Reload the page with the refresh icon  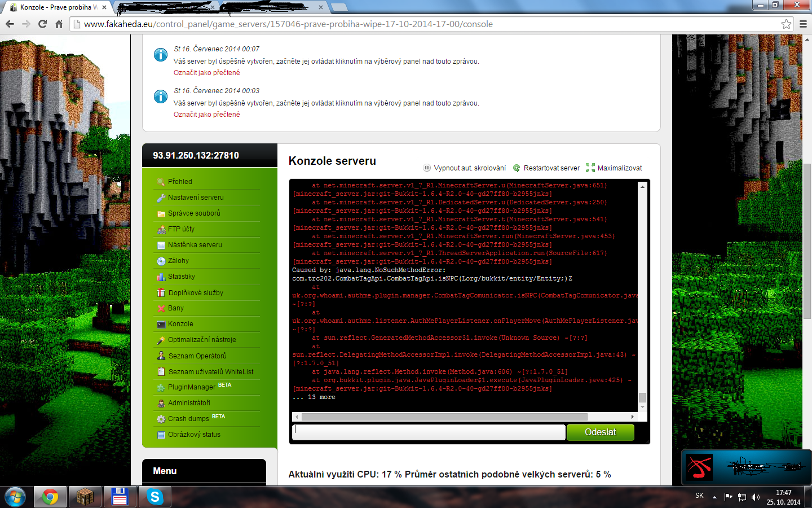(42, 24)
